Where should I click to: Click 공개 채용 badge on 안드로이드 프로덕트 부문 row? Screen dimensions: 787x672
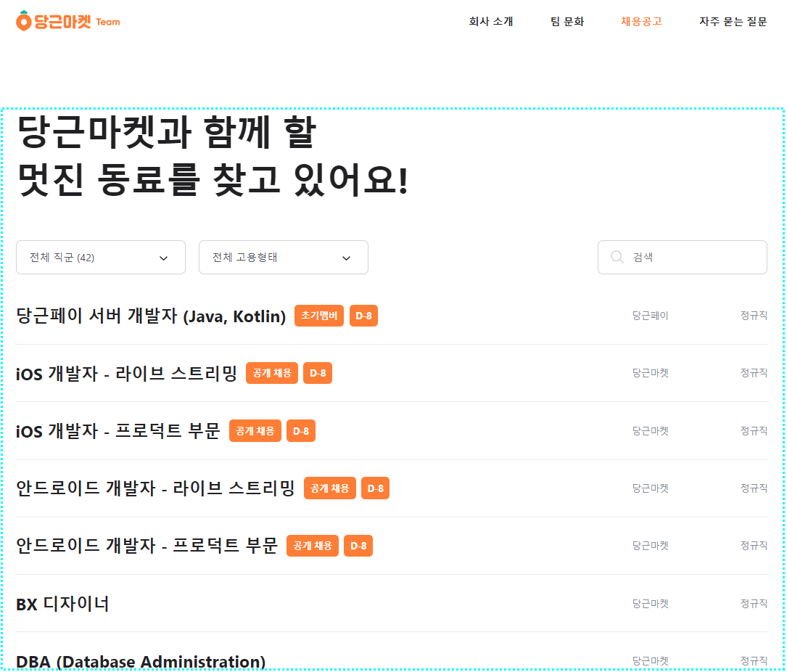pyautogui.click(x=313, y=546)
